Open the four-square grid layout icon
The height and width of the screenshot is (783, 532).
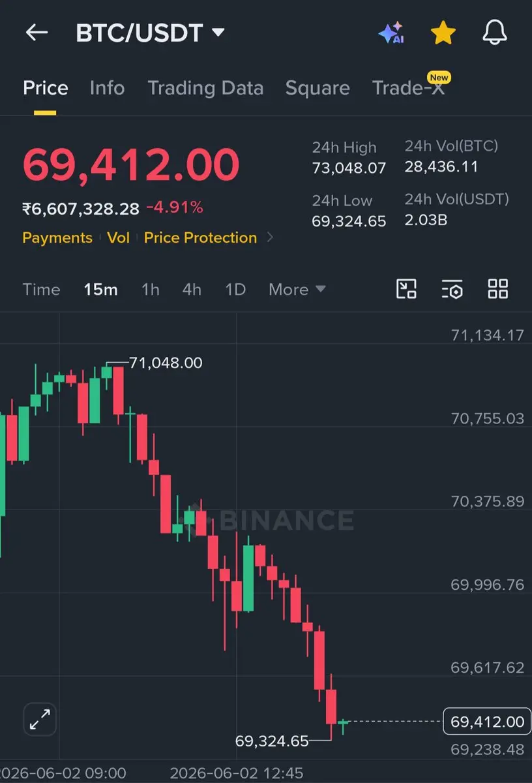498,288
